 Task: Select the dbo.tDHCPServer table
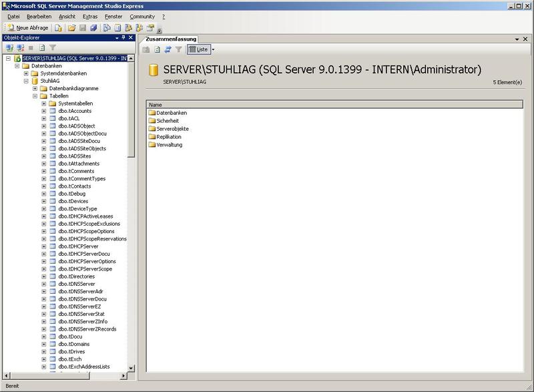78,246
